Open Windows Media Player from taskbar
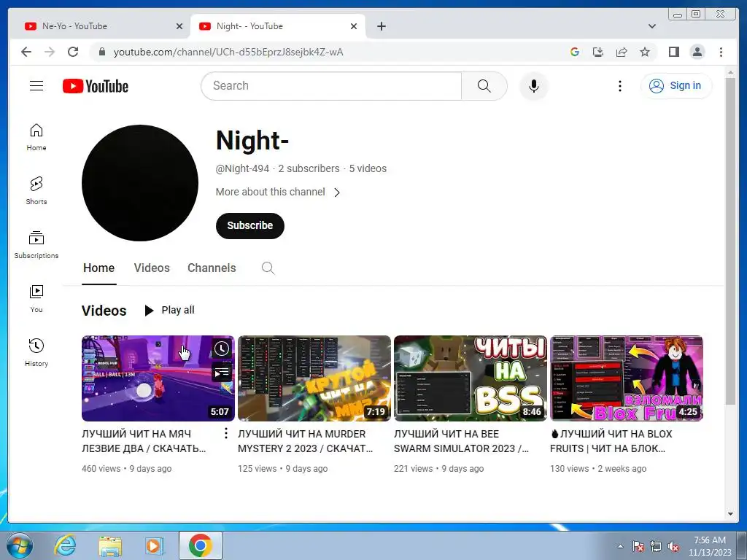Screen dimensions: 747x560 coord(153,545)
